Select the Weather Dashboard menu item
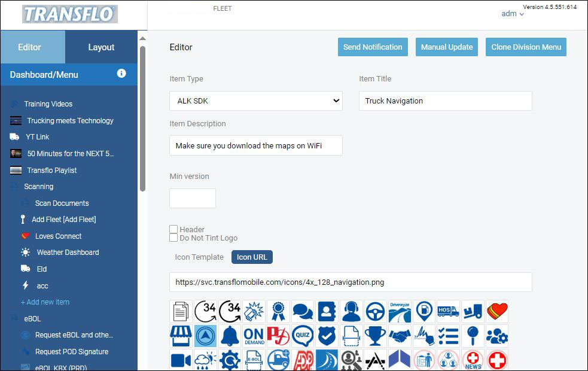Screen dimensions: 588x371 68,253
